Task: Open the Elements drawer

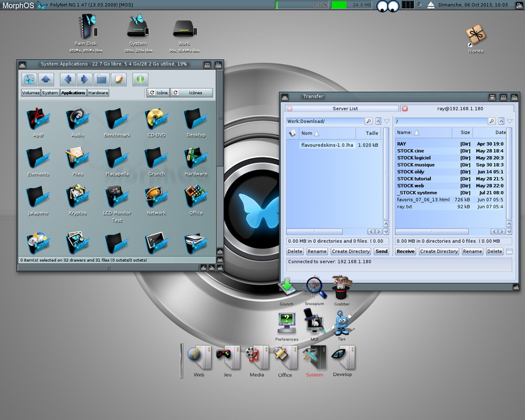Action: pos(38,158)
